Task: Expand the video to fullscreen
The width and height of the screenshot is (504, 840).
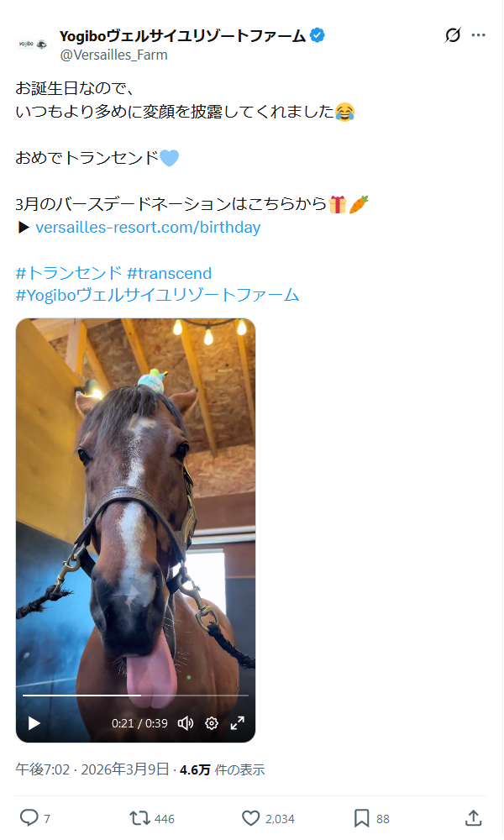Action: coord(237,723)
